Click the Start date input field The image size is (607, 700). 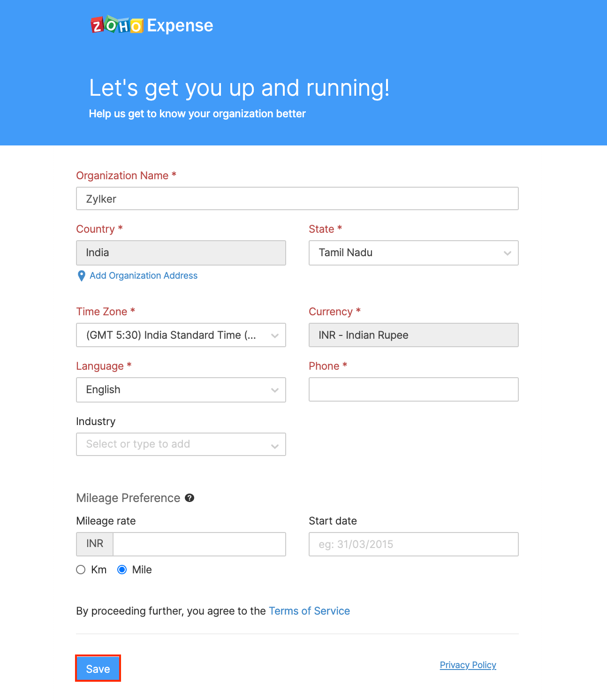[414, 544]
